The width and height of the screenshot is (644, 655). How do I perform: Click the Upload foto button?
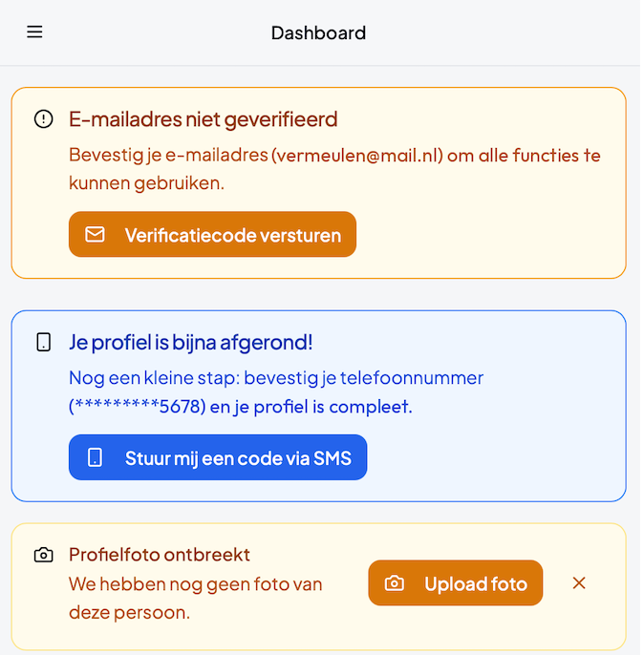tap(455, 582)
